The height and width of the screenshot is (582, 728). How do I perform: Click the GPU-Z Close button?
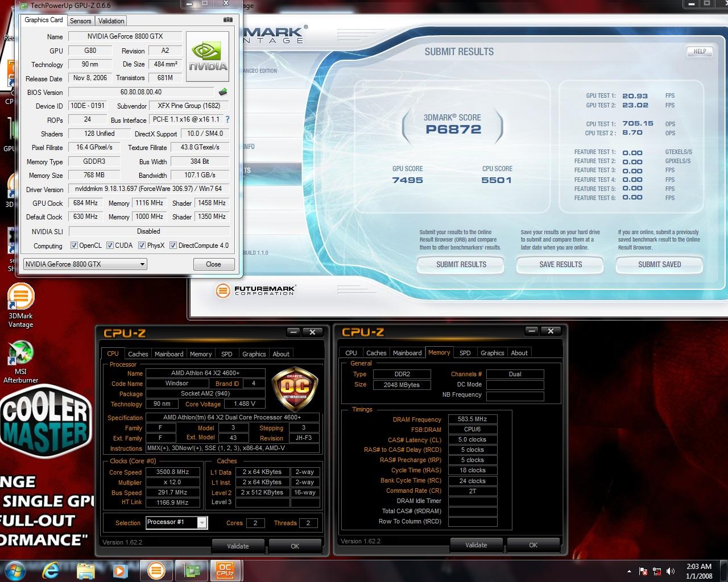(x=213, y=264)
